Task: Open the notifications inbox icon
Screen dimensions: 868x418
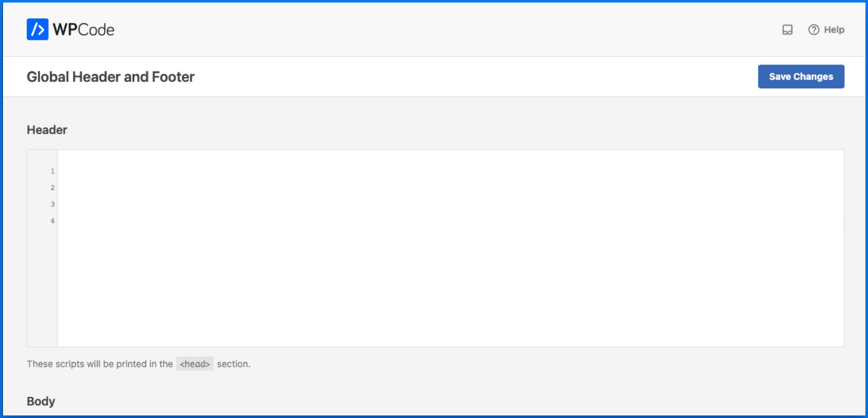Action: pyautogui.click(x=787, y=30)
